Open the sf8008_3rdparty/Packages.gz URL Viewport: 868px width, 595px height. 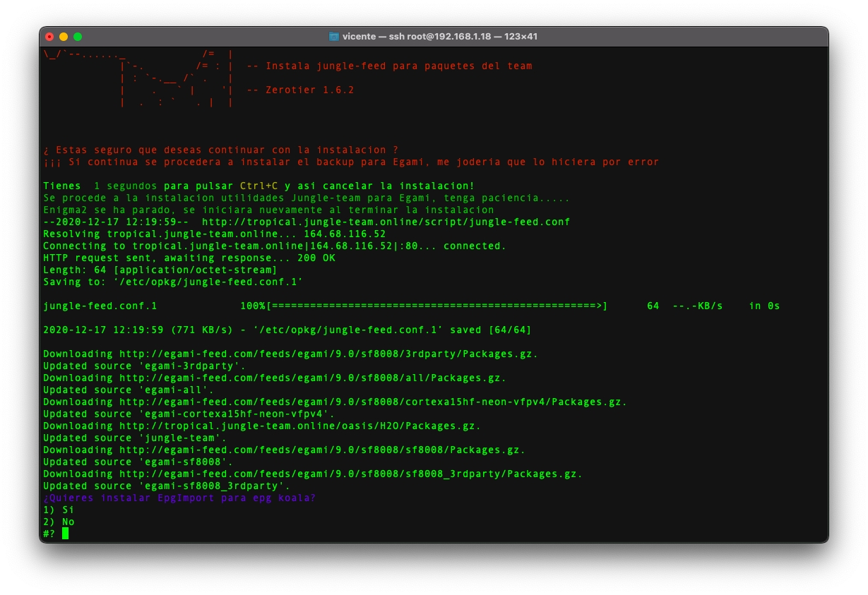point(350,474)
